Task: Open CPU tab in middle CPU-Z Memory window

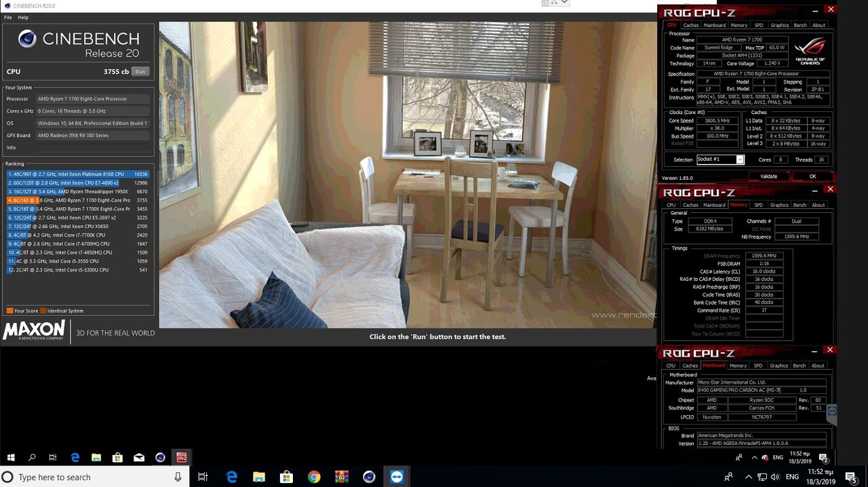Action: [x=671, y=205]
